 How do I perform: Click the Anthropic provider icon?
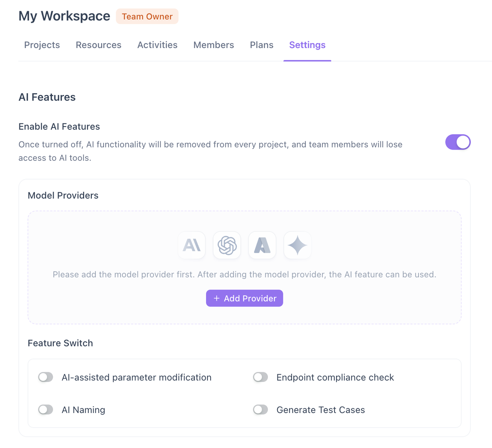(x=192, y=245)
